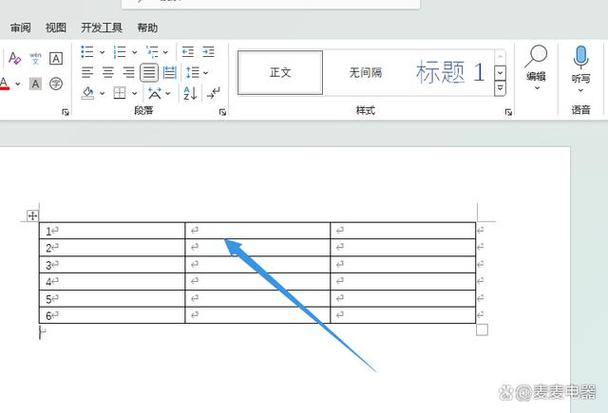608x413 pixels.
Task: Click the bullet list icon
Action: [87, 52]
